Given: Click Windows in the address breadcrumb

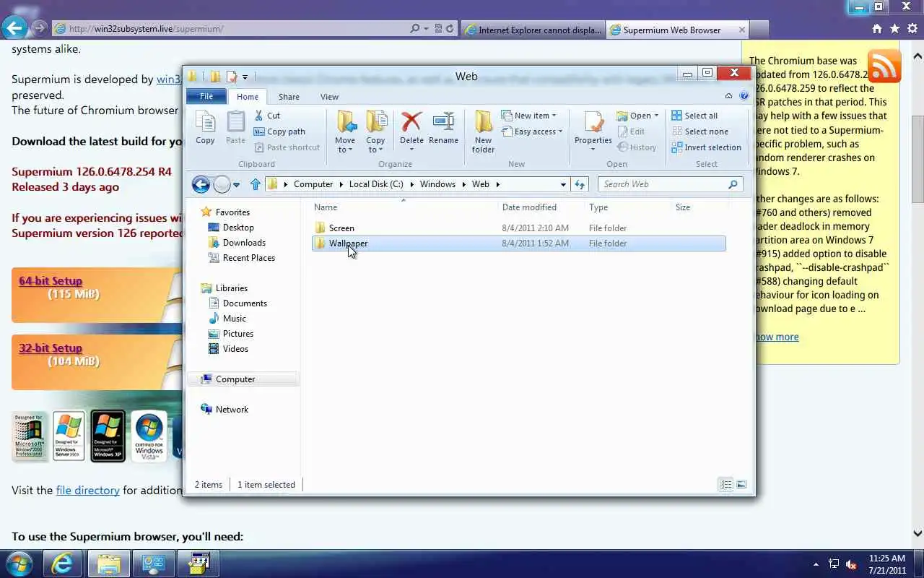Looking at the screenshot, I should tap(437, 184).
